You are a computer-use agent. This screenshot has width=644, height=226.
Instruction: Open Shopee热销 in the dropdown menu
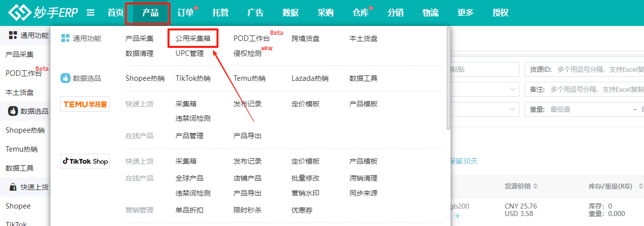click(145, 78)
